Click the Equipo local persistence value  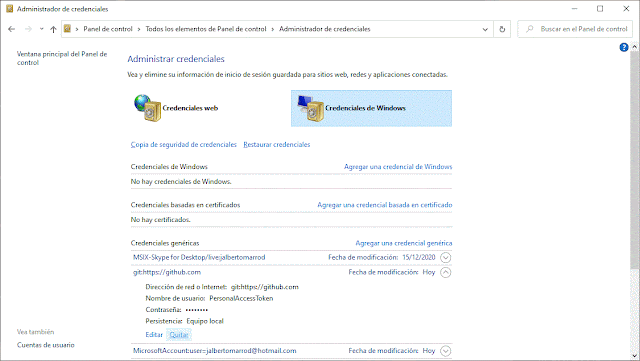point(205,321)
